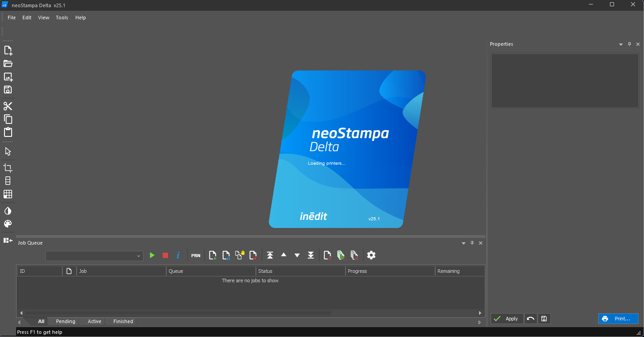Viewport: 644px width, 337px height.
Task: Open the color palette tool
Action: point(8,224)
